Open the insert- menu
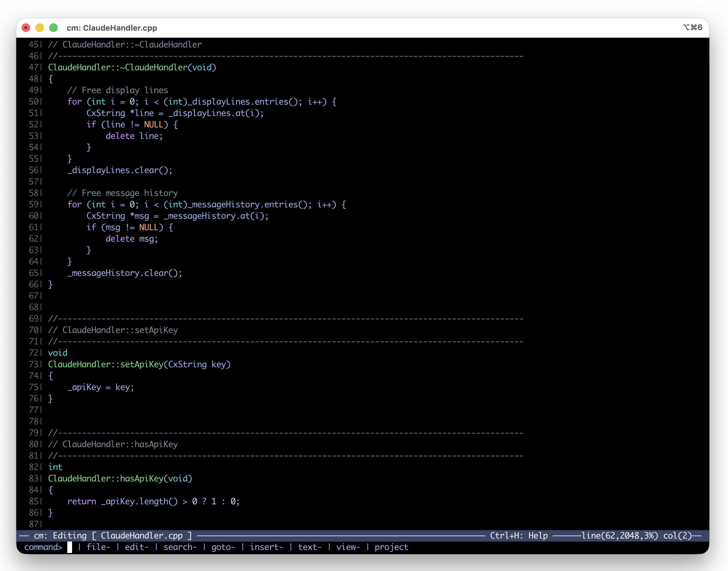728x571 pixels. tap(266, 547)
